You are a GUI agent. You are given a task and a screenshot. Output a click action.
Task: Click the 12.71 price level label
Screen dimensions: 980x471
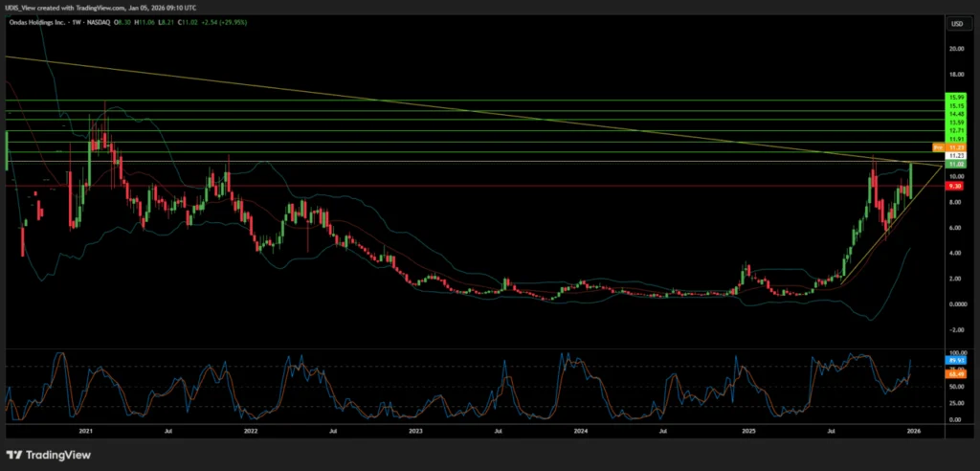point(955,130)
